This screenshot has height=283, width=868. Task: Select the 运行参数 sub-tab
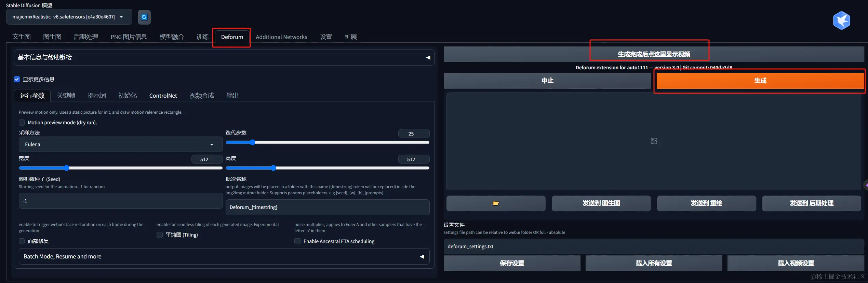pyautogui.click(x=32, y=96)
